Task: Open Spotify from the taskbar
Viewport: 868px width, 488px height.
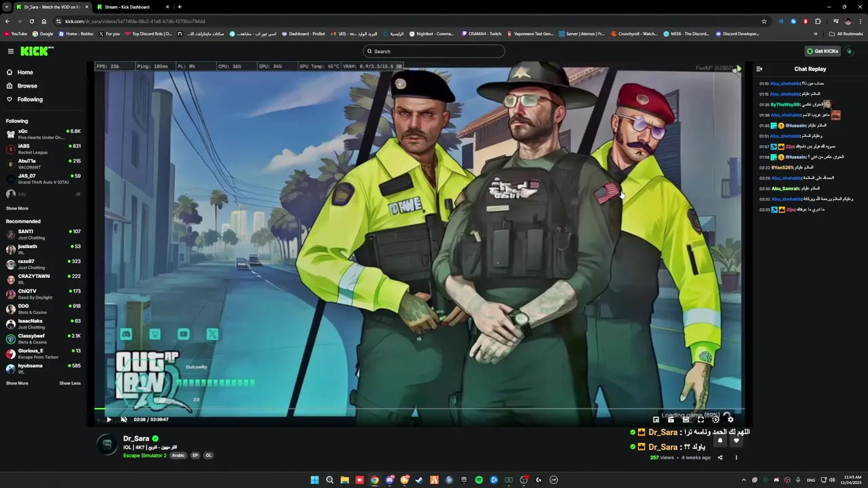Action: coord(479,480)
